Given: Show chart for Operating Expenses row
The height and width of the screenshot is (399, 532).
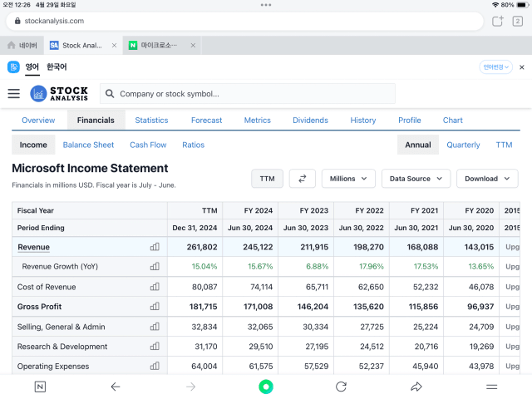Looking at the screenshot, I should pos(155,366).
